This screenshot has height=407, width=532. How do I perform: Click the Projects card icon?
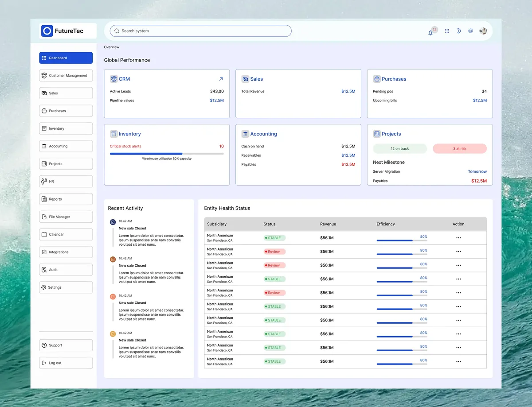tap(377, 134)
